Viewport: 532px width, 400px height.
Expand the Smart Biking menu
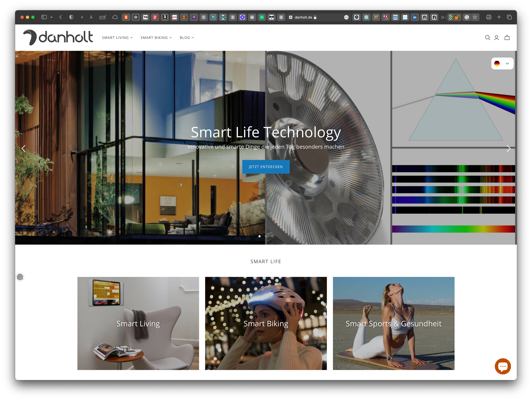point(156,38)
